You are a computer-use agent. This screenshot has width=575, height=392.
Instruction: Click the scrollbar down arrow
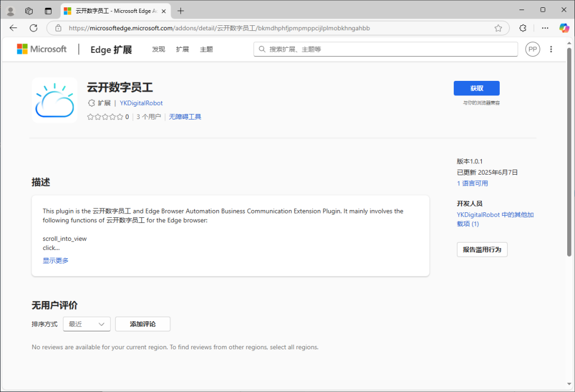pyautogui.click(x=569, y=384)
